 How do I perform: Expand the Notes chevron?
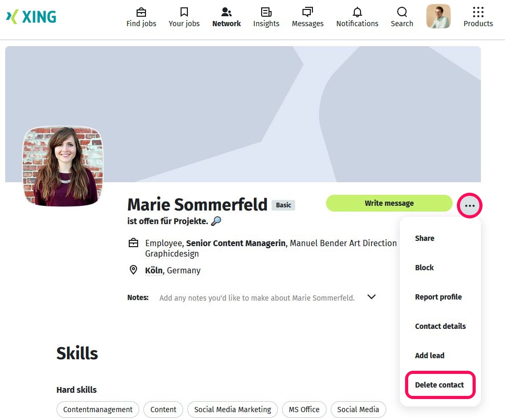coord(372,297)
